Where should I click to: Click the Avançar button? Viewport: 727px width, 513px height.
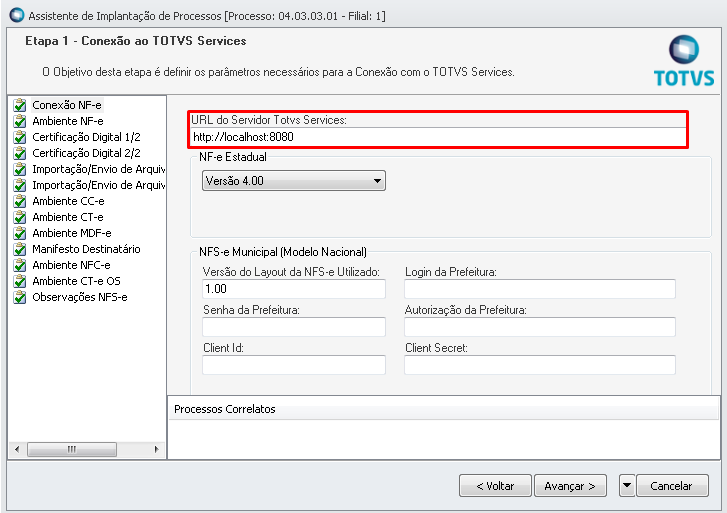coord(570,486)
